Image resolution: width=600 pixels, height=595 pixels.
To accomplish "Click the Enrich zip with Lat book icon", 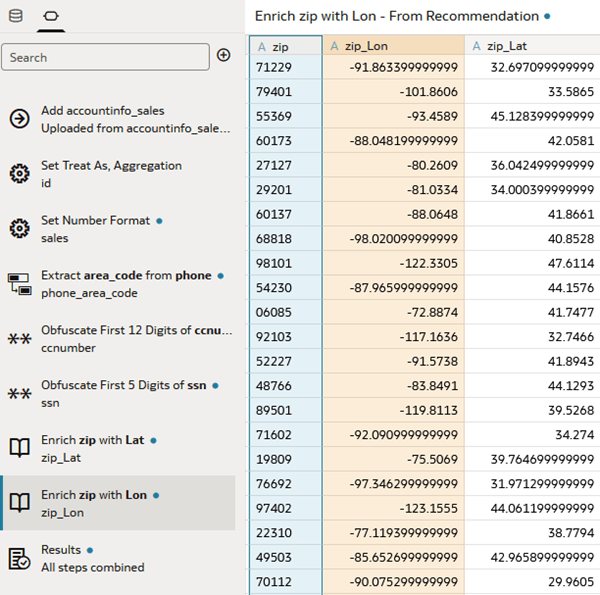I will point(18,448).
